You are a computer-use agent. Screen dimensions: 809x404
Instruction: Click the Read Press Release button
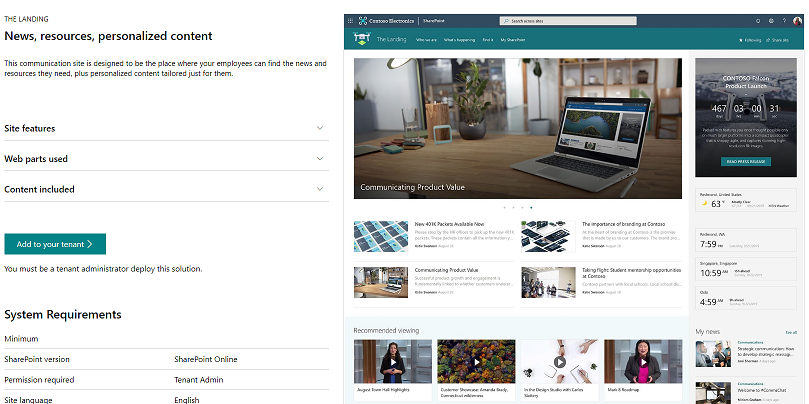pos(745,161)
